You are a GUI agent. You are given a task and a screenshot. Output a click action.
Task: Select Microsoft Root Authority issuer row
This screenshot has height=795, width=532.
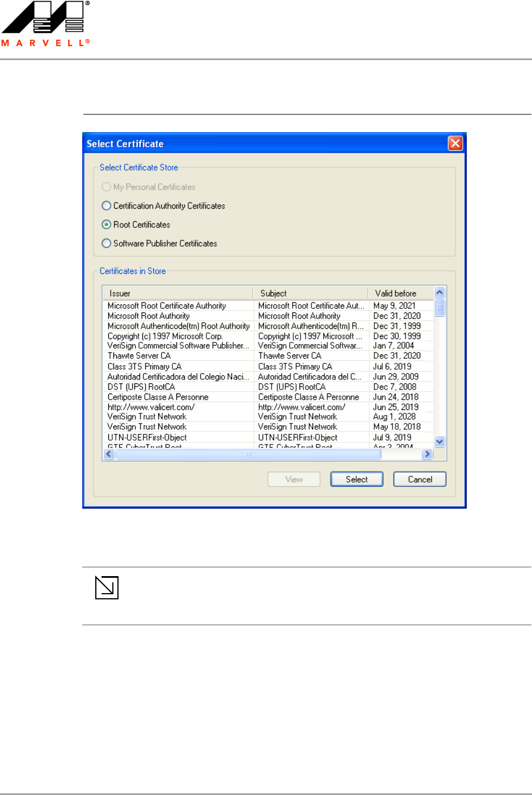point(149,316)
